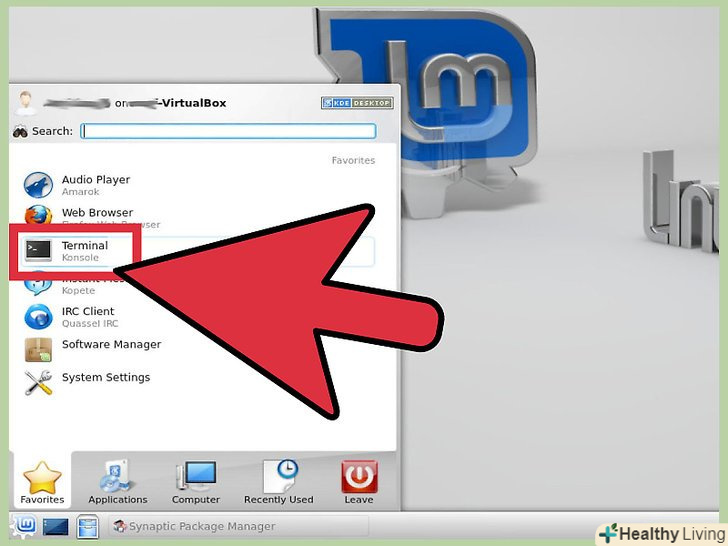Screen dimensions: 728x546
Task: Click the "Kopete" subtitle text
Action: click(x=78, y=291)
